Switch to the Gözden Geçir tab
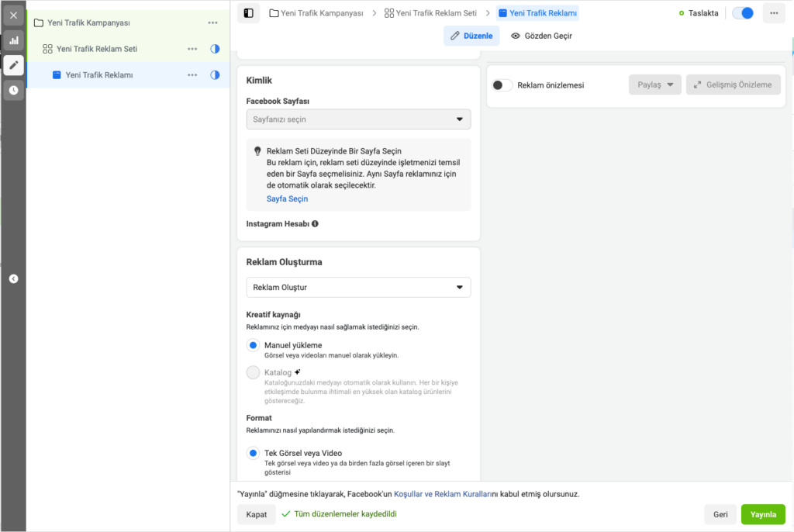This screenshot has height=532, width=794. (541, 36)
